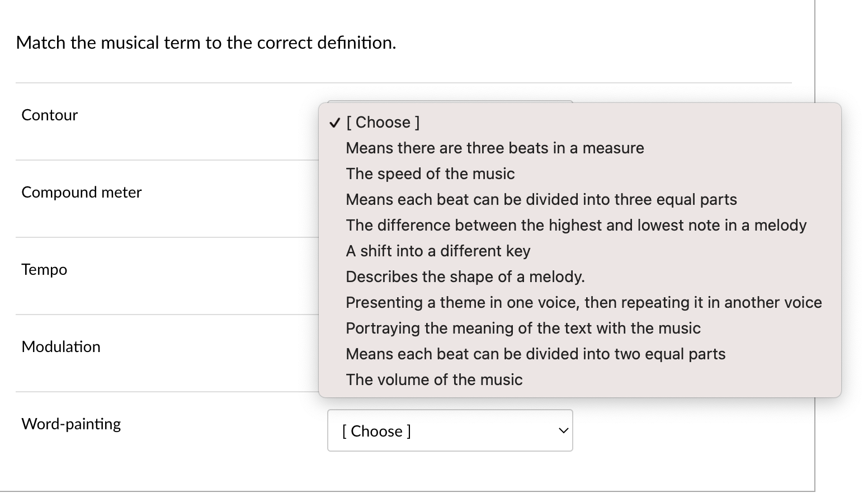Select "The difference between the highest and lowest note"

[x=575, y=225]
